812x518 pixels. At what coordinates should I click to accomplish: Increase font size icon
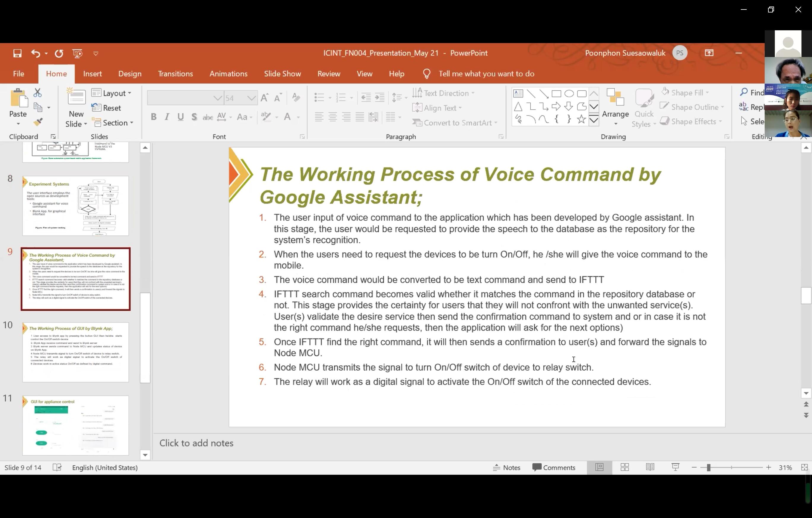pyautogui.click(x=265, y=98)
